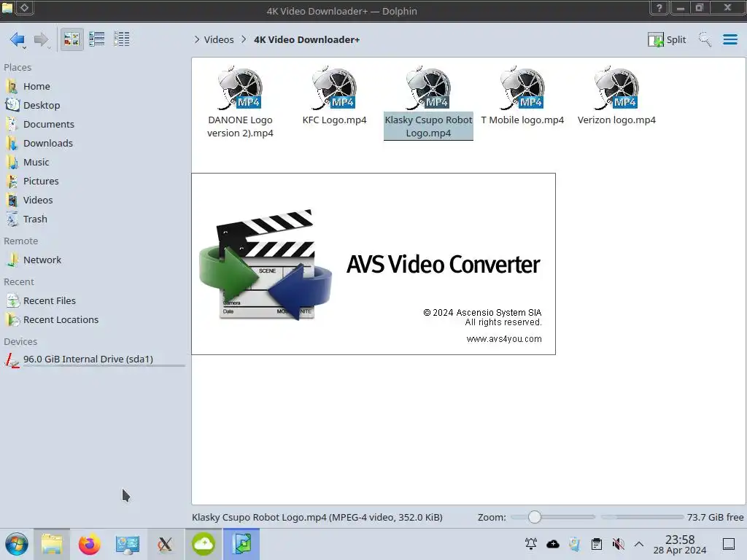The height and width of the screenshot is (560, 747).
Task: Switch to Compact view mode
Action: pyautogui.click(x=97, y=39)
